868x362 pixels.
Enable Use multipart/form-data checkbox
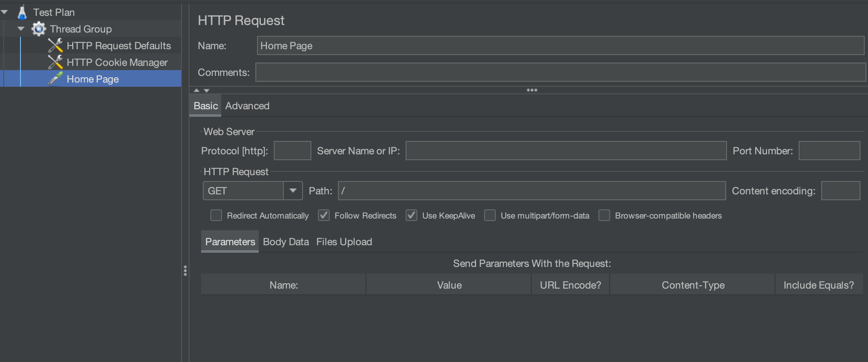[490, 215]
